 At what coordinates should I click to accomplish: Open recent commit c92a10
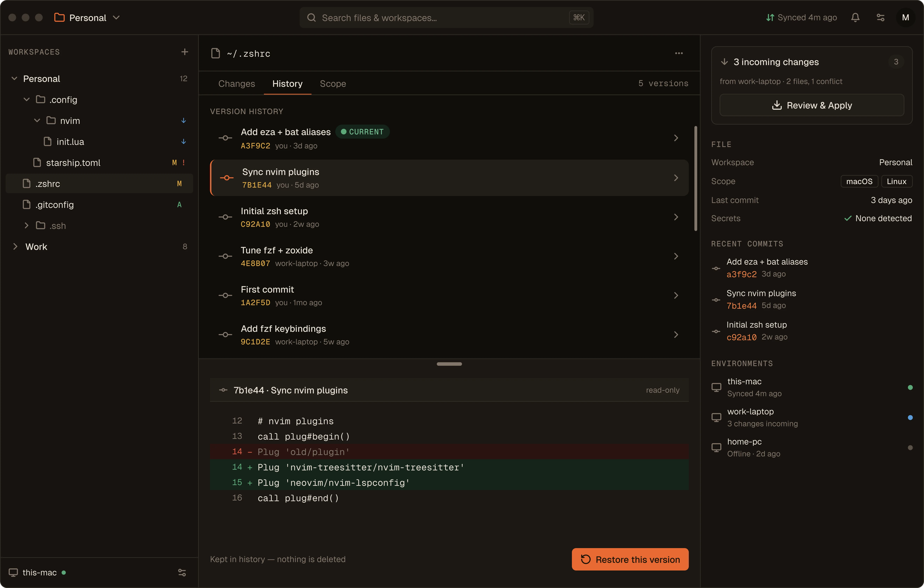tap(812, 331)
